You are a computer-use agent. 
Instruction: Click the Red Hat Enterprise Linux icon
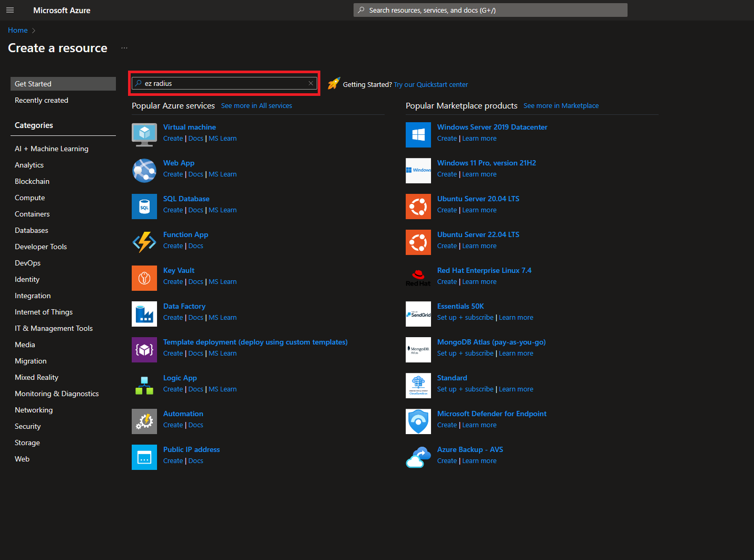(x=418, y=278)
